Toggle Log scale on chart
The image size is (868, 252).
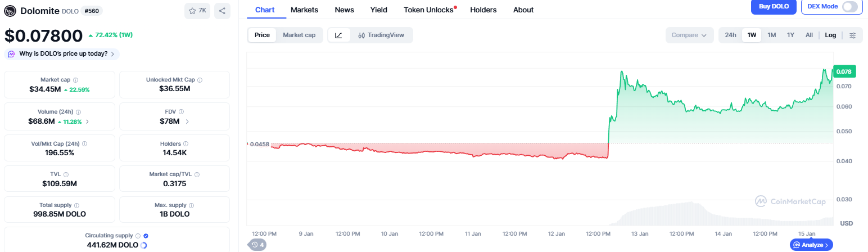[830, 35]
